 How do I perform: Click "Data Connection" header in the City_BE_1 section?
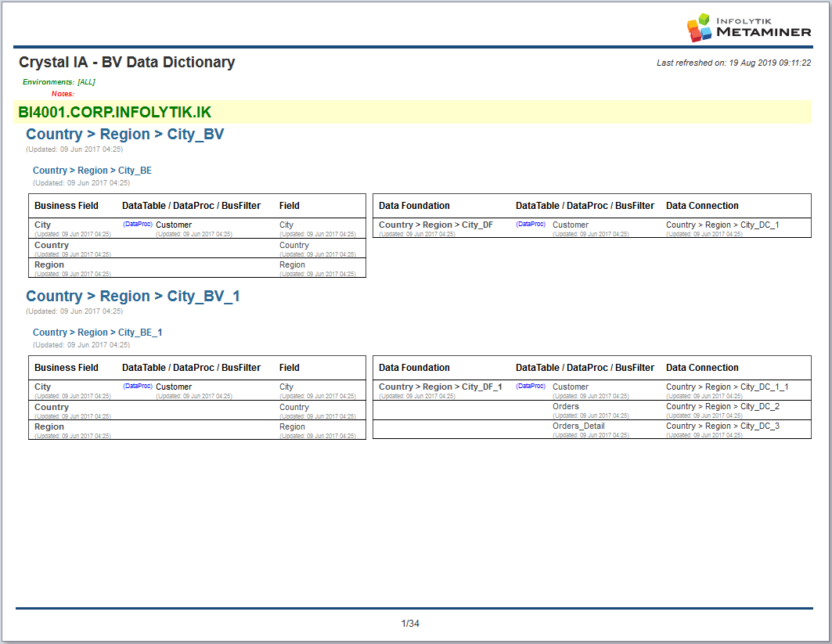click(x=703, y=368)
